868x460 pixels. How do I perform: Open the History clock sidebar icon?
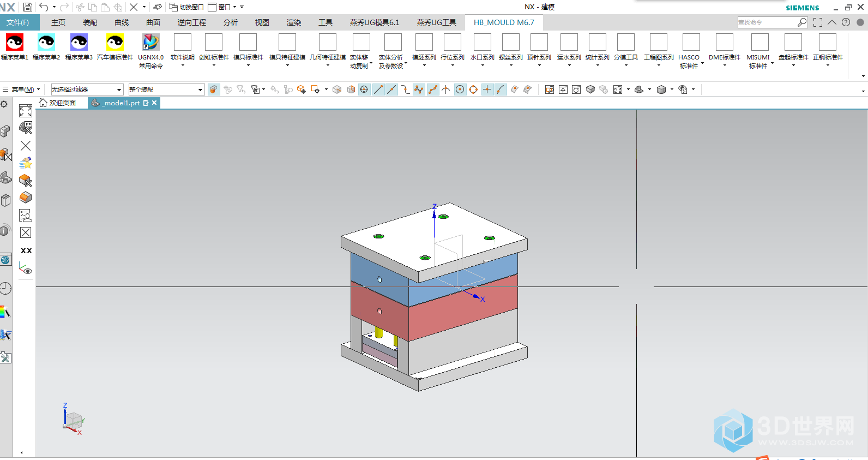coord(5,289)
